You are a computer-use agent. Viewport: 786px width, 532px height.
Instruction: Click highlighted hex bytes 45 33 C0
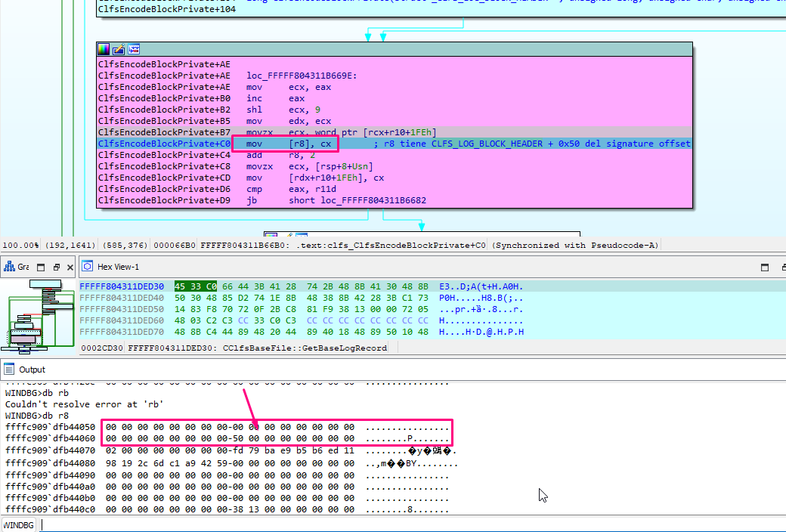click(196, 287)
